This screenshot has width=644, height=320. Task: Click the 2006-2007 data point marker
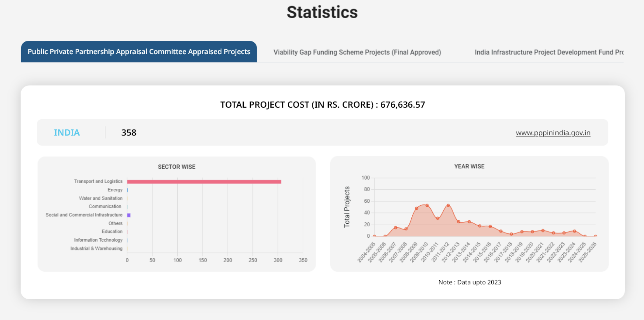(395, 228)
